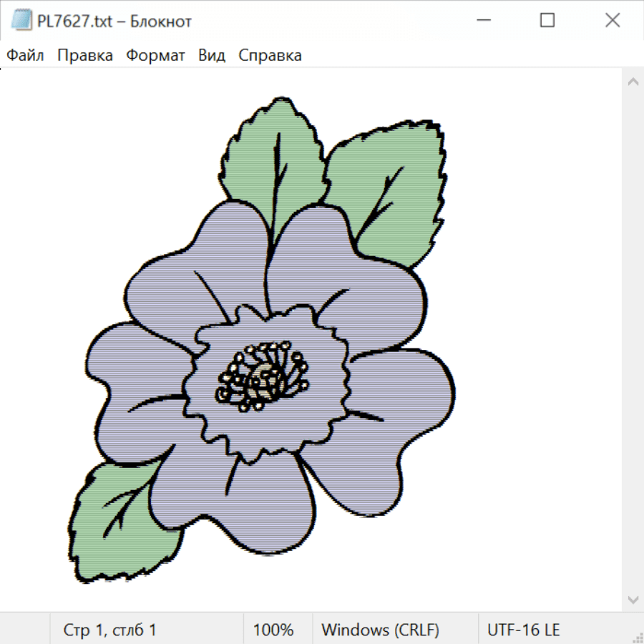The height and width of the screenshot is (644, 644).
Task: Close the PL7627.txt Notepad window
Action: 613,21
